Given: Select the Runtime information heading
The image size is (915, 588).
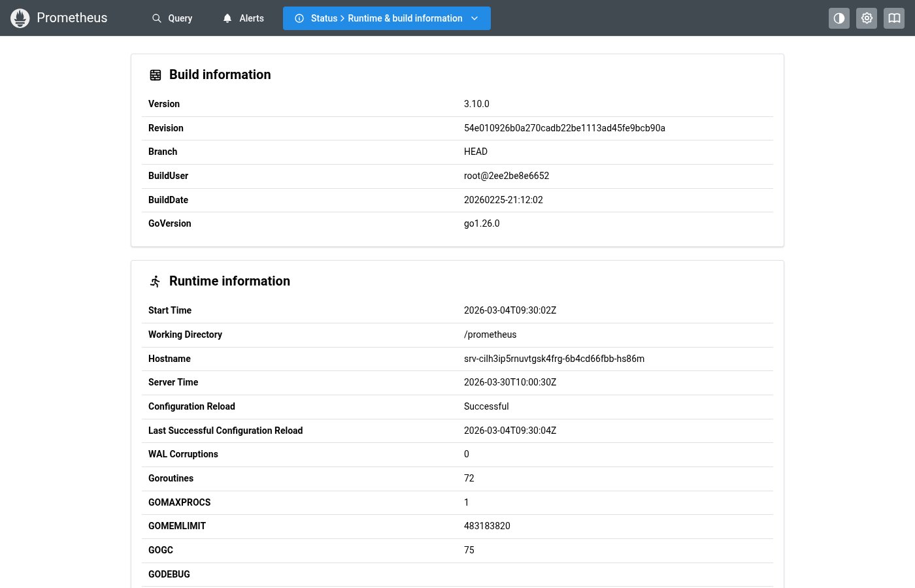Looking at the screenshot, I should point(229,281).
